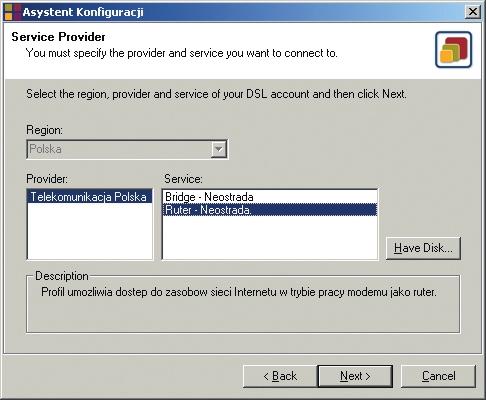Cancel the configuration wizard
The height and width of the screenshot is (400, 486).
438,376
